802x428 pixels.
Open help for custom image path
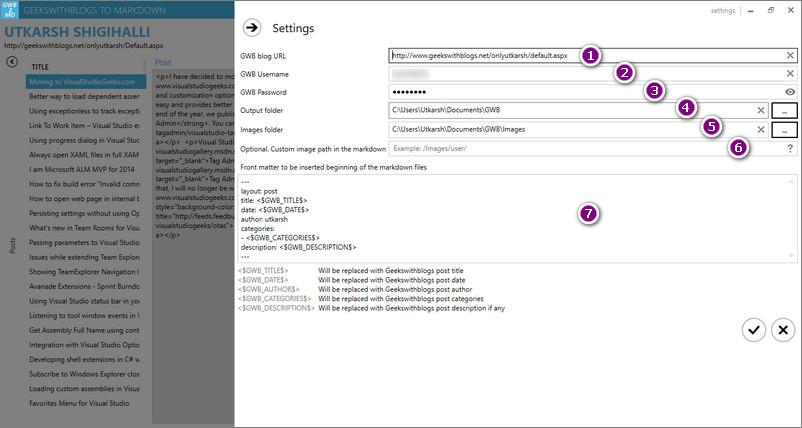click(790, 148)
